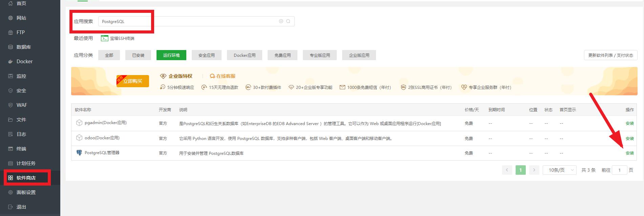Click the 日志 log icon
Screen dimensions: 644x216
[11, 134]
